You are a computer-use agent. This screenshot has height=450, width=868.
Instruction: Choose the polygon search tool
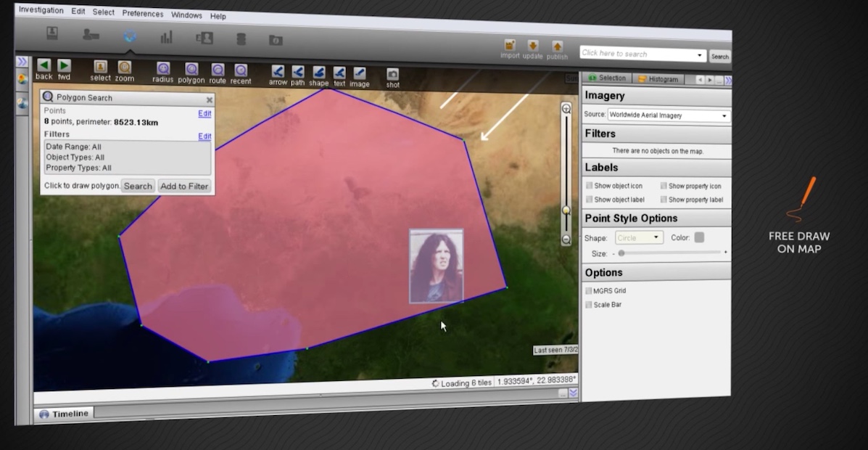(191, 70)
